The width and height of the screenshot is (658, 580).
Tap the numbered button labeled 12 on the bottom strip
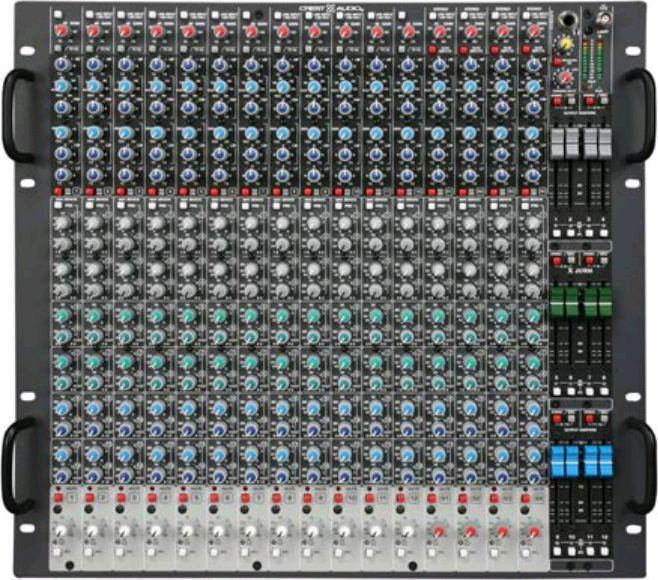pos(415,498)
